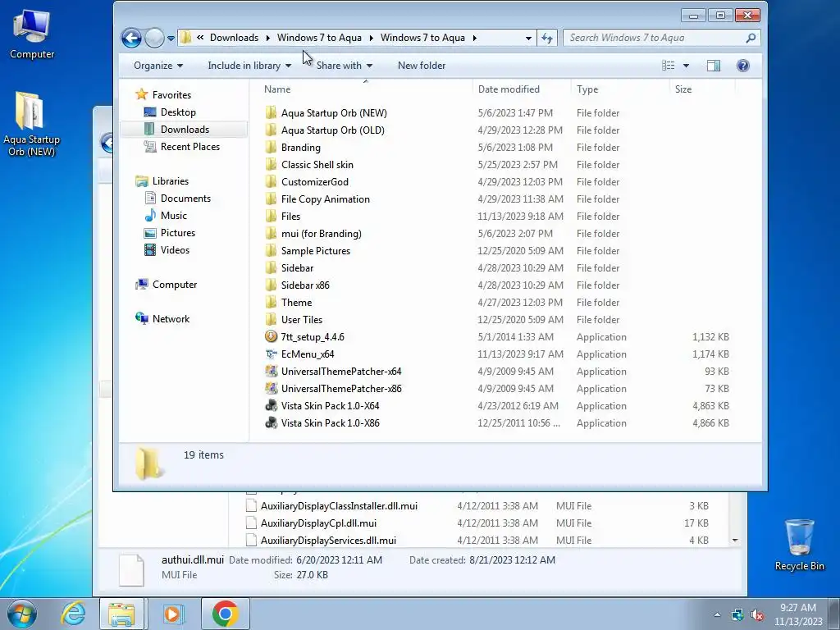Launch Internet Explorer from taskbar
Viewport: 840px width, 630px height.
click(73, 614)
